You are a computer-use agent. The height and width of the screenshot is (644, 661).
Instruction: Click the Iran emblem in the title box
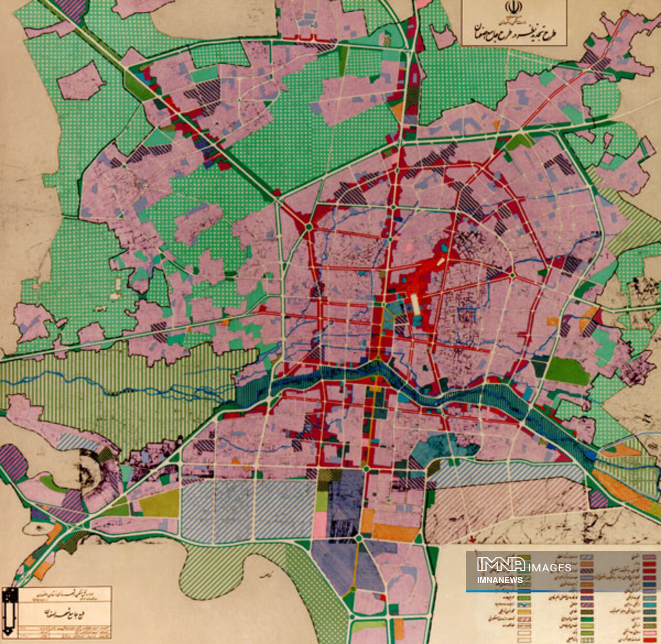pyautogui.click(x=513, y=8)
